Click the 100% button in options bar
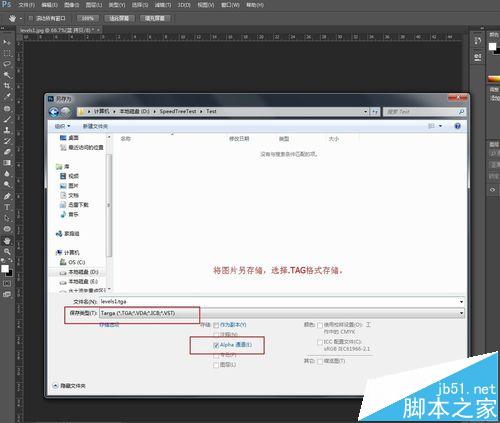 [88, 18]
